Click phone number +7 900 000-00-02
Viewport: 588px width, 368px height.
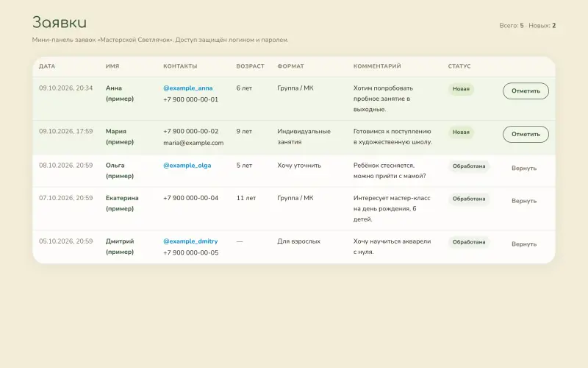pos(190,131)
